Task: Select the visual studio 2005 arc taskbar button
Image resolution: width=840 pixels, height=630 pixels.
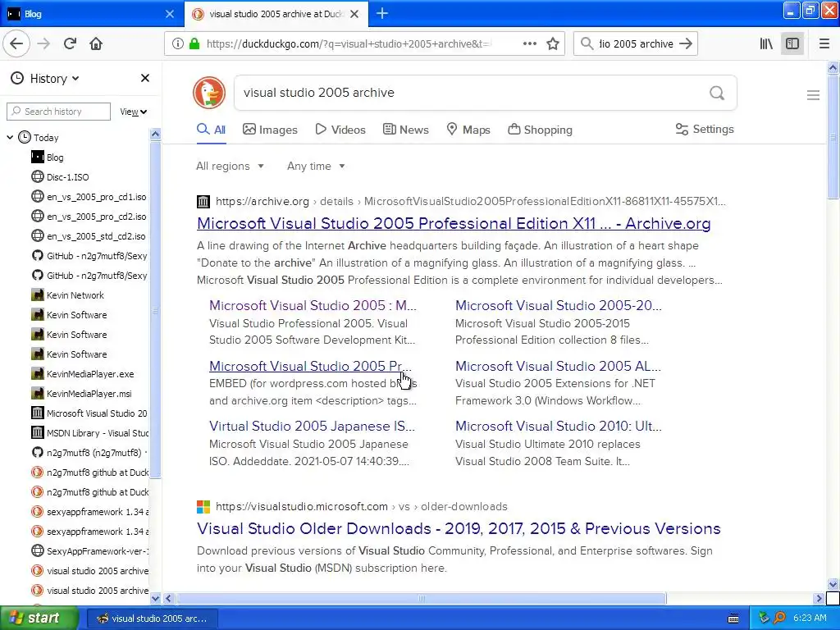Action: (x=152, y=619)
